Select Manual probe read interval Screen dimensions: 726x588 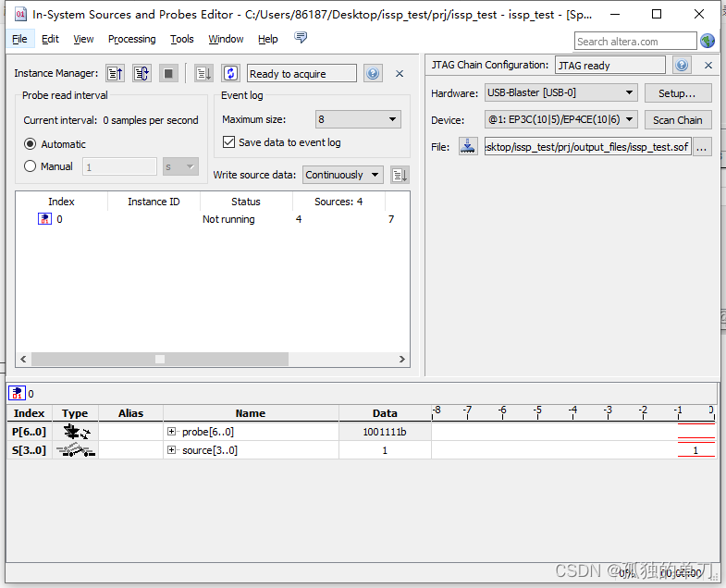tap(31, 166)
